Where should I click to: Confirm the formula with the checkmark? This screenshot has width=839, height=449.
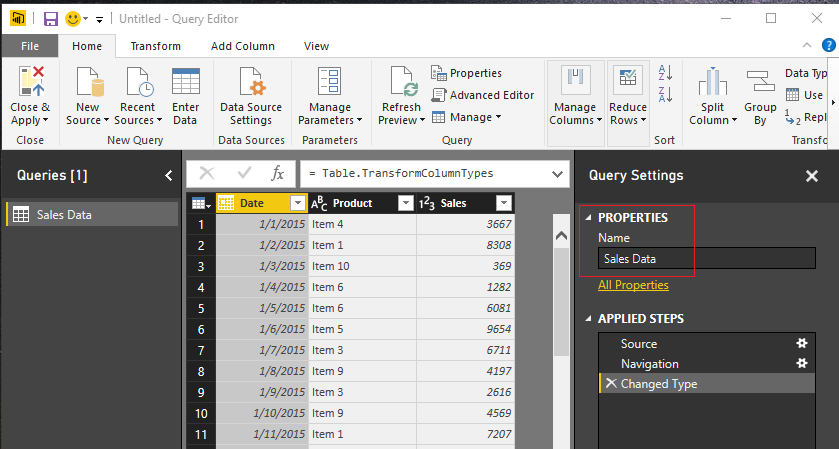coord(245,173)
